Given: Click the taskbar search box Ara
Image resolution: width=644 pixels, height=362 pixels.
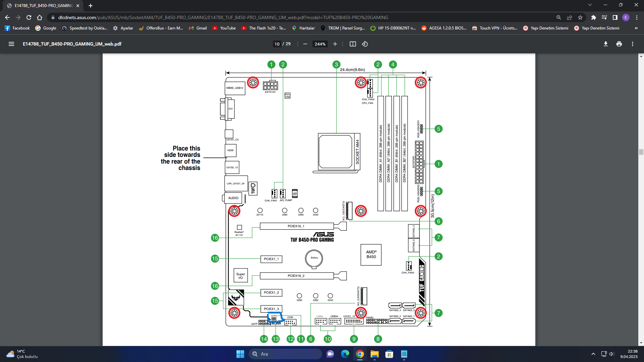Looking at the screenshot, I should click(286, 354).
